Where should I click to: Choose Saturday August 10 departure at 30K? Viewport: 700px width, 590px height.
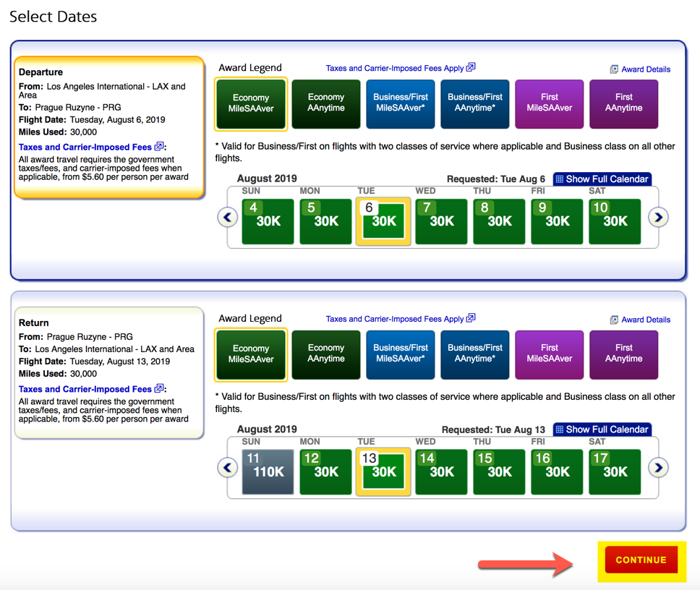tap(615, 221)
